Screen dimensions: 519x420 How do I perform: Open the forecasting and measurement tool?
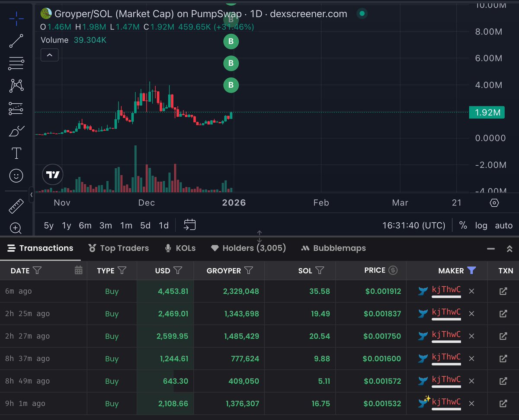(16, 108)
